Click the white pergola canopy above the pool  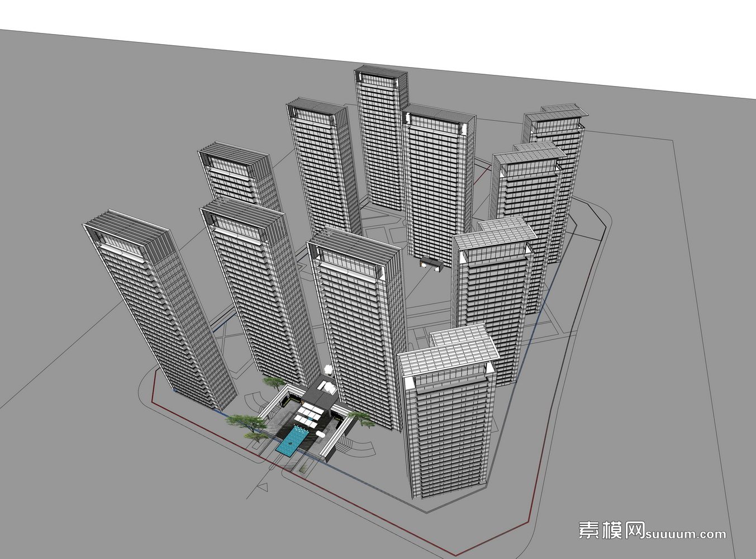tap(308, 415)
